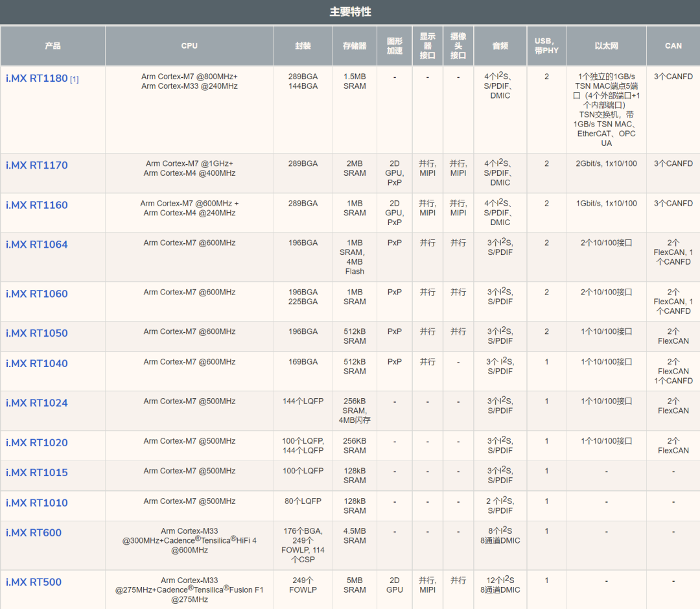Click the CPU column header
700x609 pixels.
(x=189, y=45)
